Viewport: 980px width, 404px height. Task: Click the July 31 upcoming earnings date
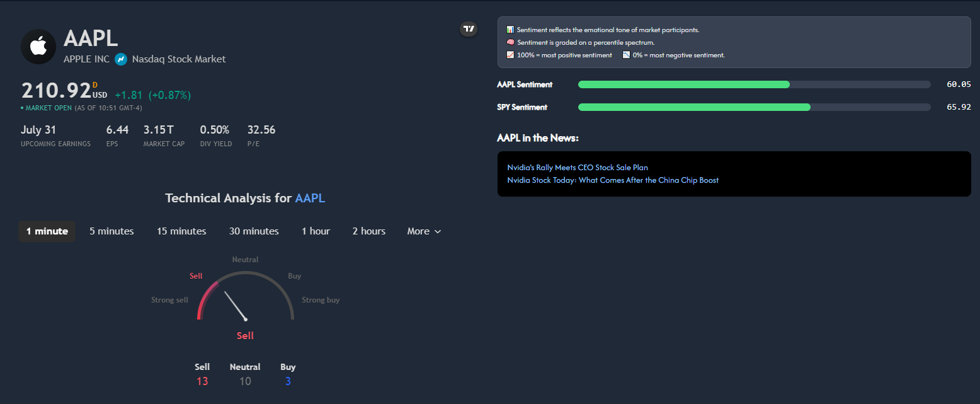pyautogui.click(x=40, y=130)
